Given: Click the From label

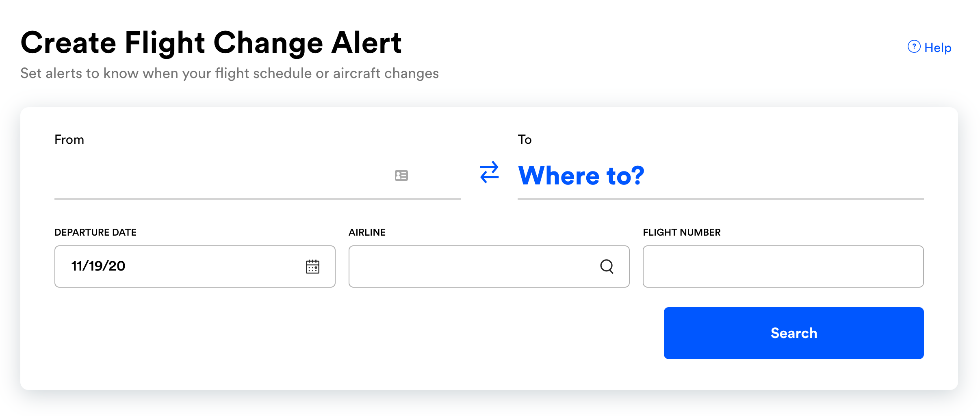Looking at the screenshot, I should [x=69, y=139].
